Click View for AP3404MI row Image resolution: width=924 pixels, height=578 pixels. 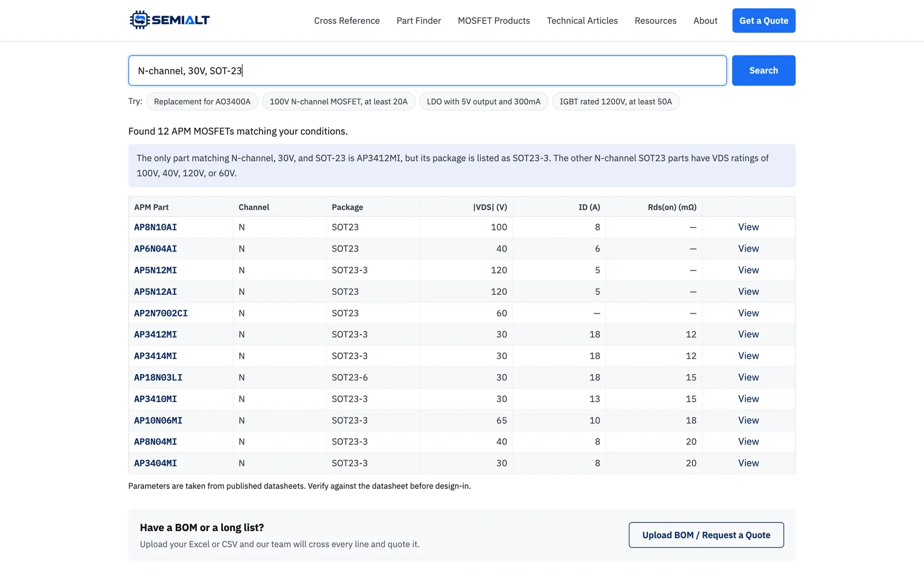click(x=748, y=463)
